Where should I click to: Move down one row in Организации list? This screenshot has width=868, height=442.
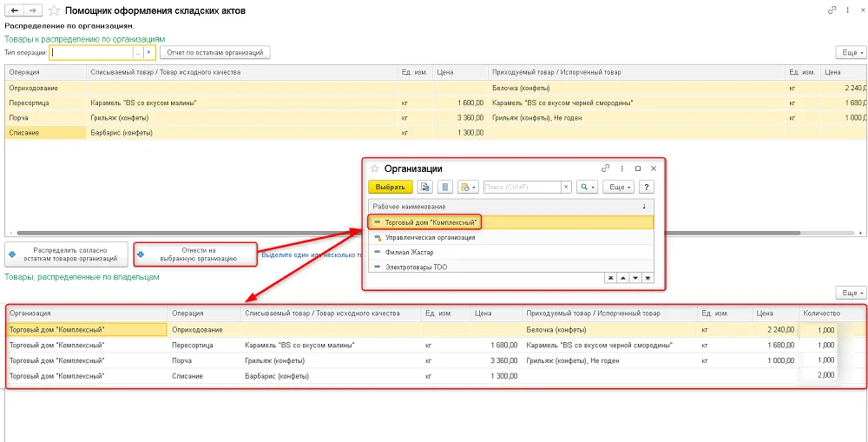tap(635, 278)
